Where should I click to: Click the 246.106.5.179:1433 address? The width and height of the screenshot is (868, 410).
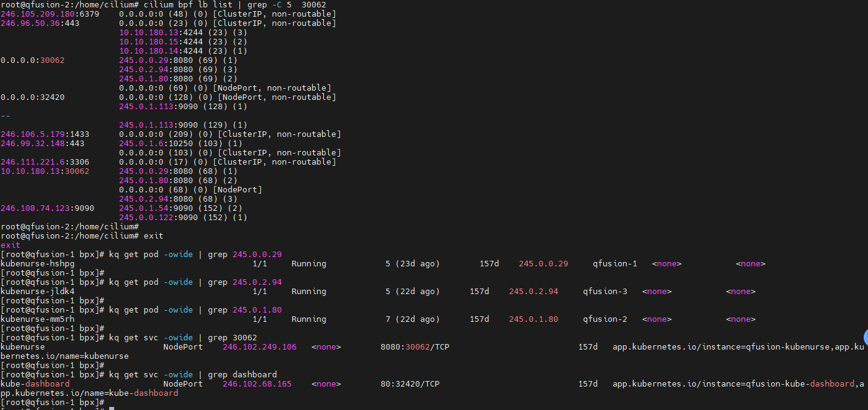click(44, 134)
